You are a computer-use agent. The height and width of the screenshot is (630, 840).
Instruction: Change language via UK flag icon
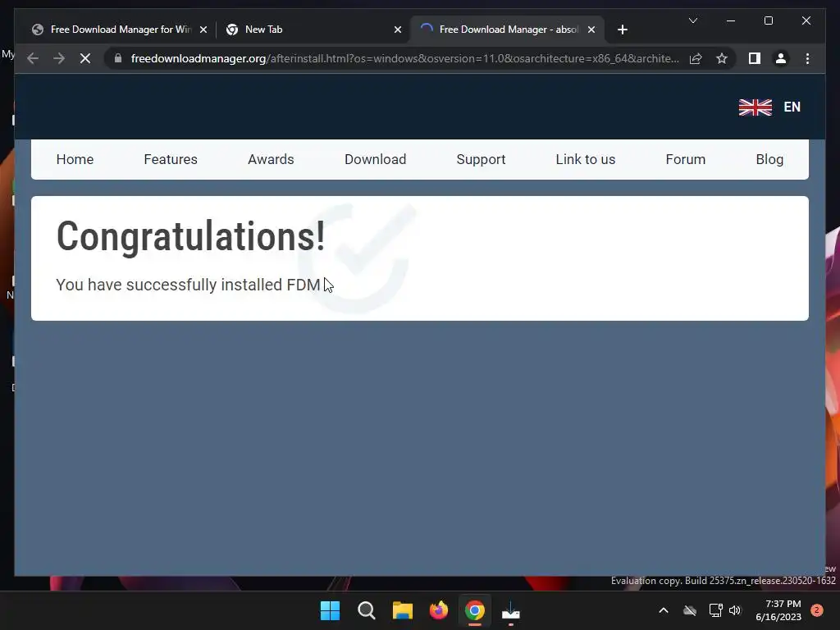(x=756, y=107)
